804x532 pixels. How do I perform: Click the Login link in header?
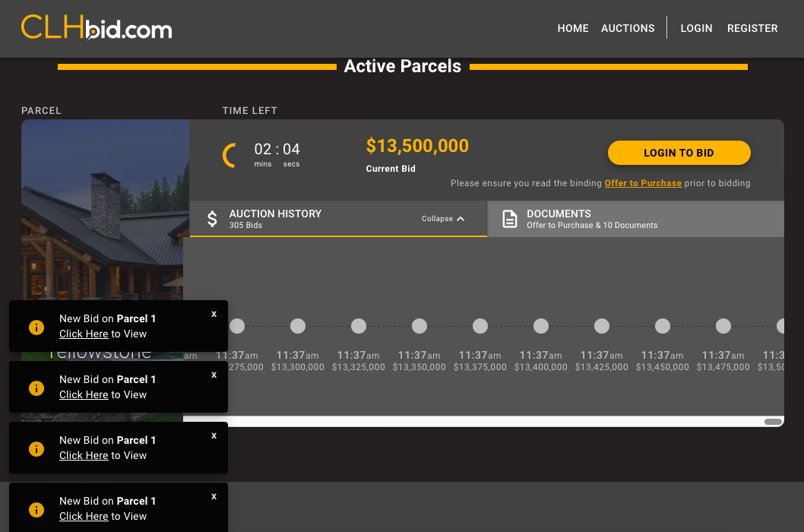696,28
